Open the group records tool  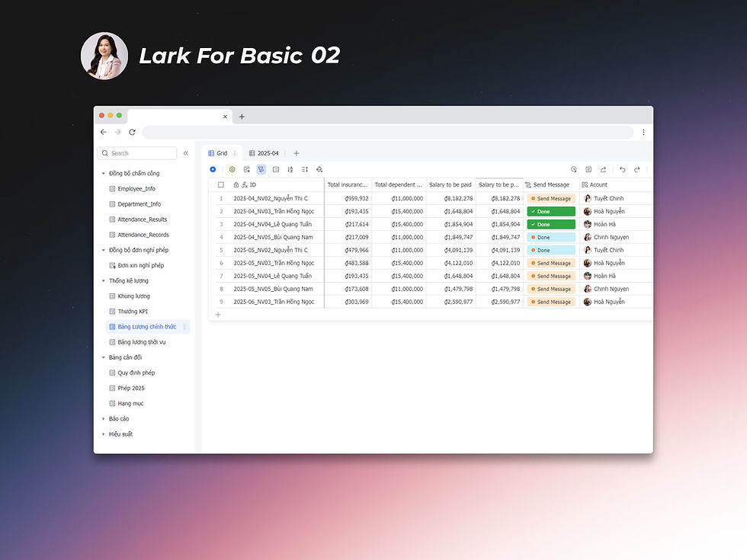[x=276, y=169]
